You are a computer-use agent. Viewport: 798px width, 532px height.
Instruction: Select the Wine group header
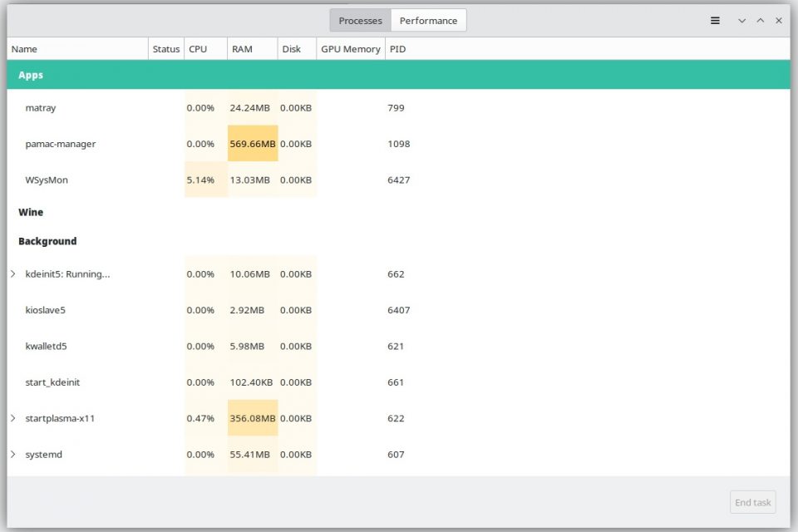point(398,212)
